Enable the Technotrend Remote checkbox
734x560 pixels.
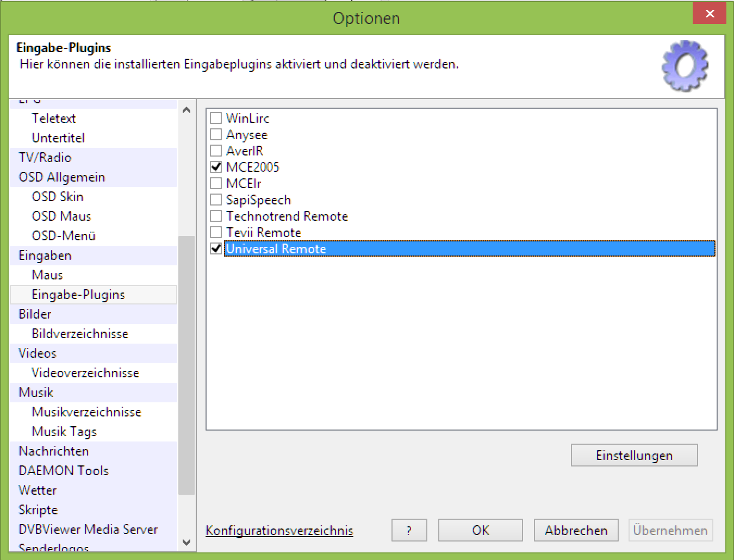click(x=216, y=216)
